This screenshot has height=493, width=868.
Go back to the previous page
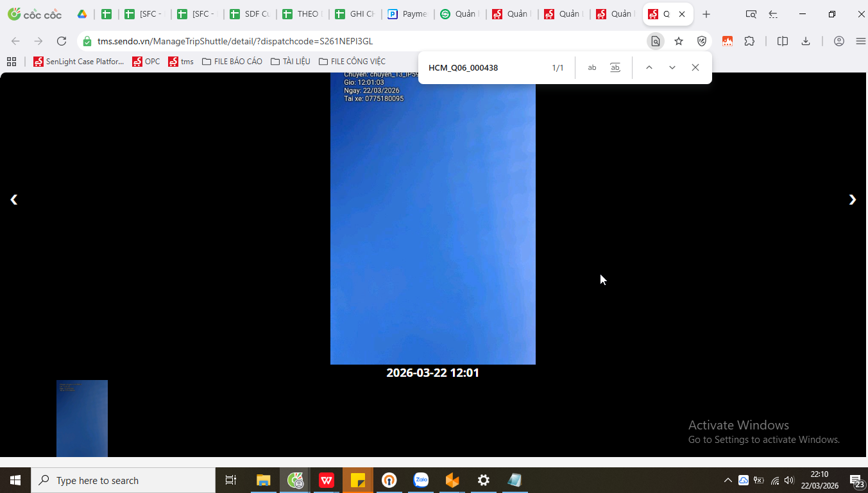[15, 41]
